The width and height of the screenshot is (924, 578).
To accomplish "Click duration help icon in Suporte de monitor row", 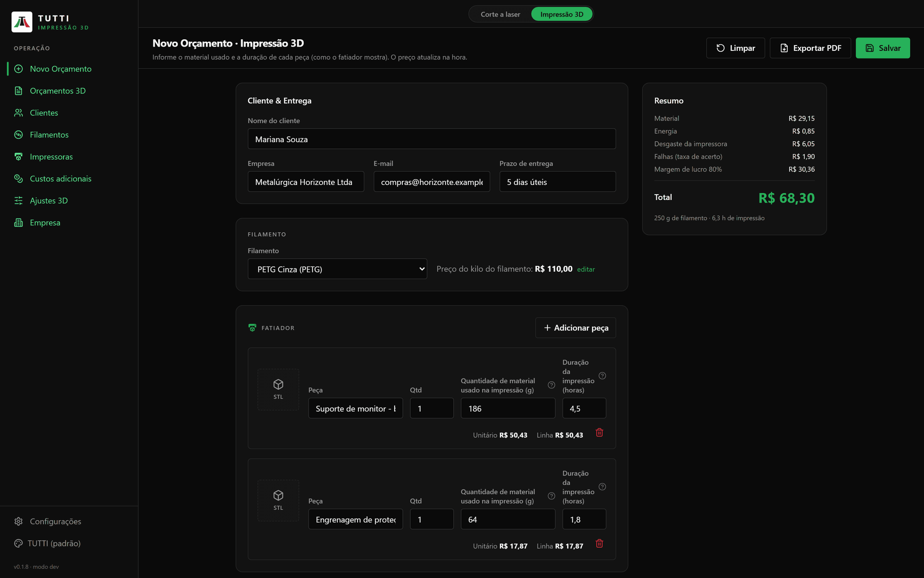I will point(602,376).
